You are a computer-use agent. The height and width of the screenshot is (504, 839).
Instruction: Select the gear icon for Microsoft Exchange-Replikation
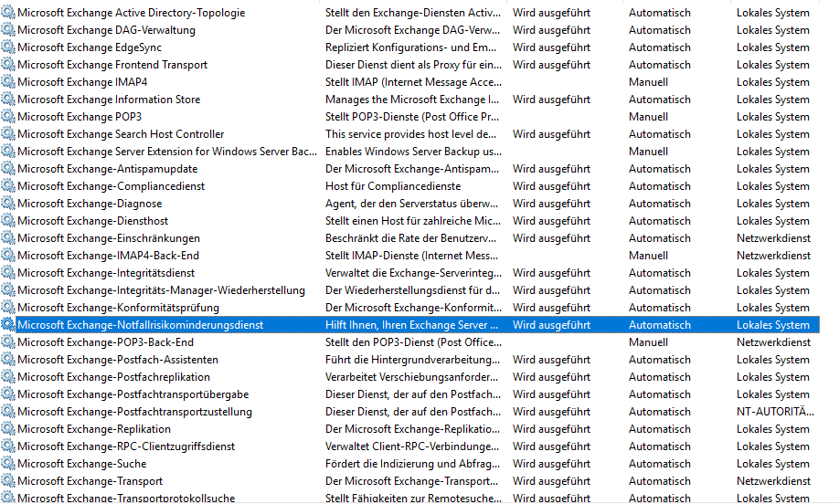tap(8, 429)
